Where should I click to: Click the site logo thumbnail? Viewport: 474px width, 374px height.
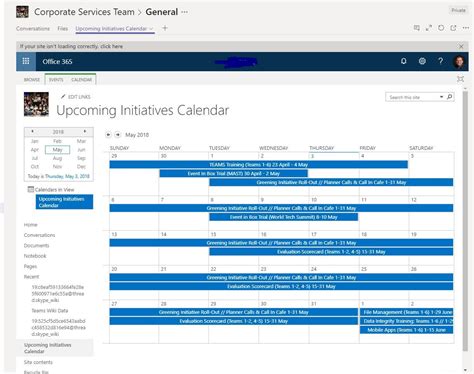(36, 104)
